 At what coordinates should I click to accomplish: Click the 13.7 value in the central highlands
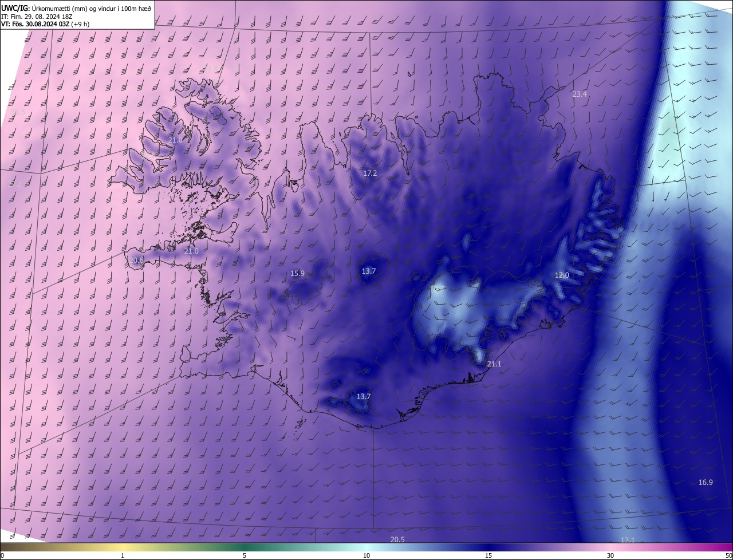[369, 271]
